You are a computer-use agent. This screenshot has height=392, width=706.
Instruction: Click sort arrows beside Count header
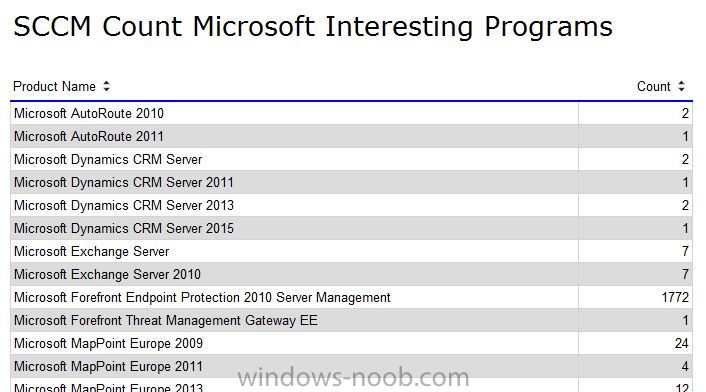681,86
